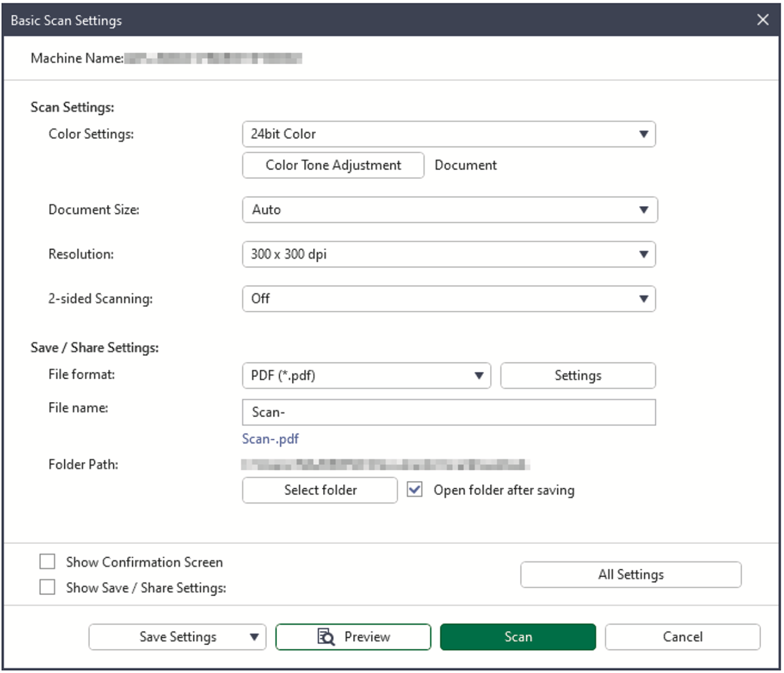Open All Settings

[x=630, y=574]
